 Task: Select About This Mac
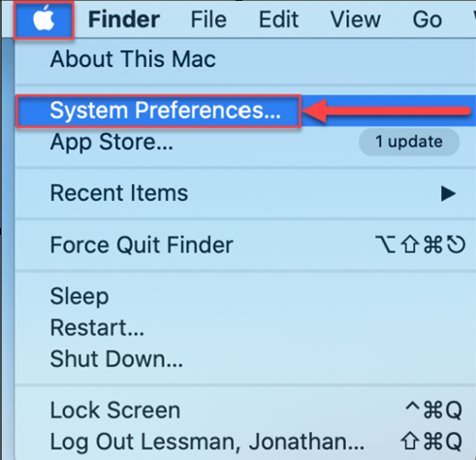tap(245, 59)
